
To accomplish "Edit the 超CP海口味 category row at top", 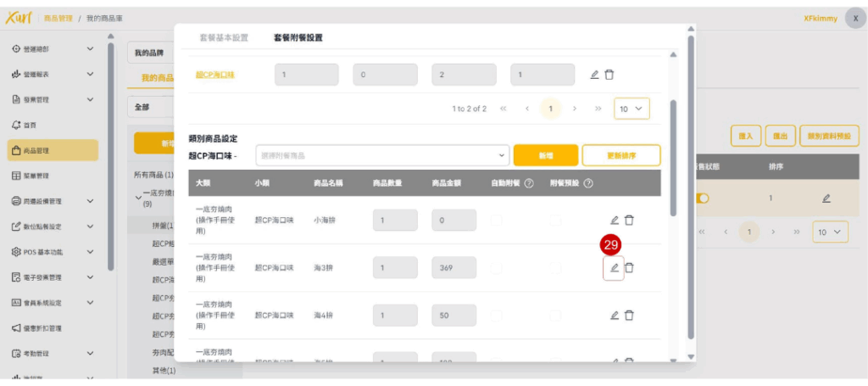I will (x=594, y=75).
